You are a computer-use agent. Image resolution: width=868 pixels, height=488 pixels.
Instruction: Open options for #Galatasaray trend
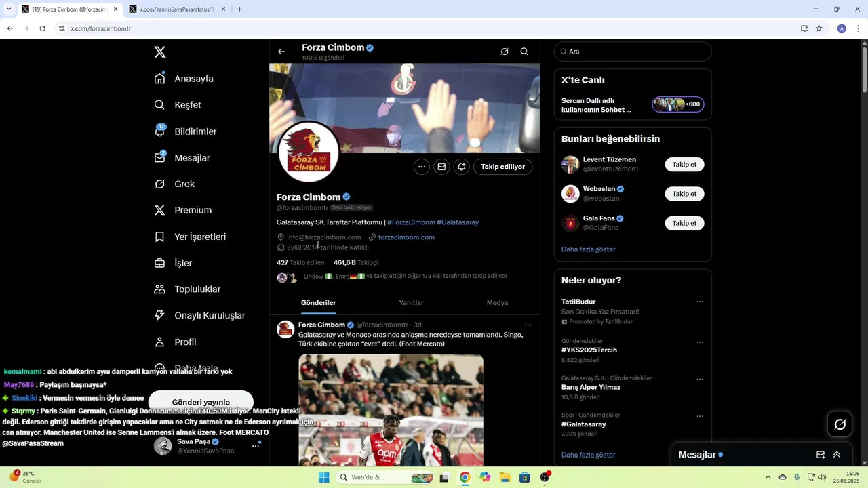point(700,416)
